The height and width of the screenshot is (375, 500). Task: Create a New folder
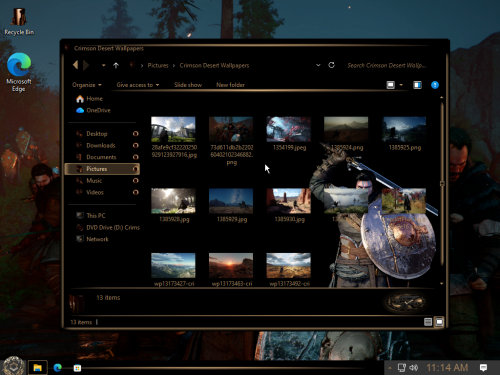(x=230, y=85)
